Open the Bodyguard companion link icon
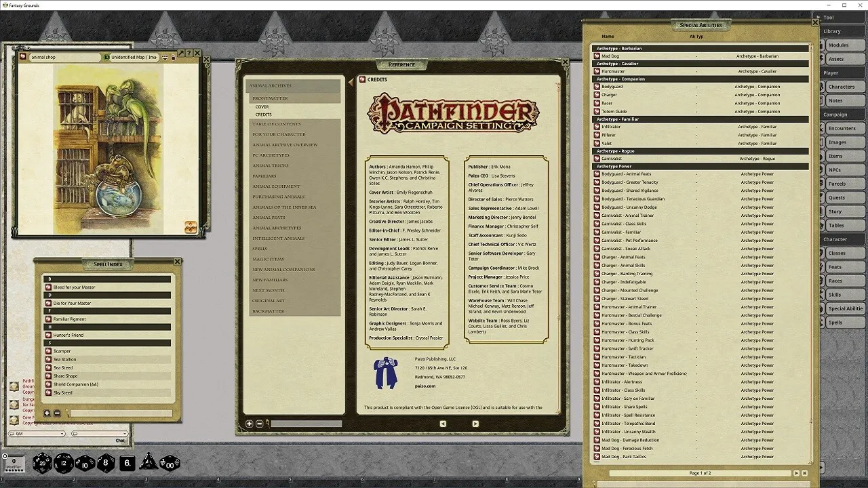 pos(597,87)
